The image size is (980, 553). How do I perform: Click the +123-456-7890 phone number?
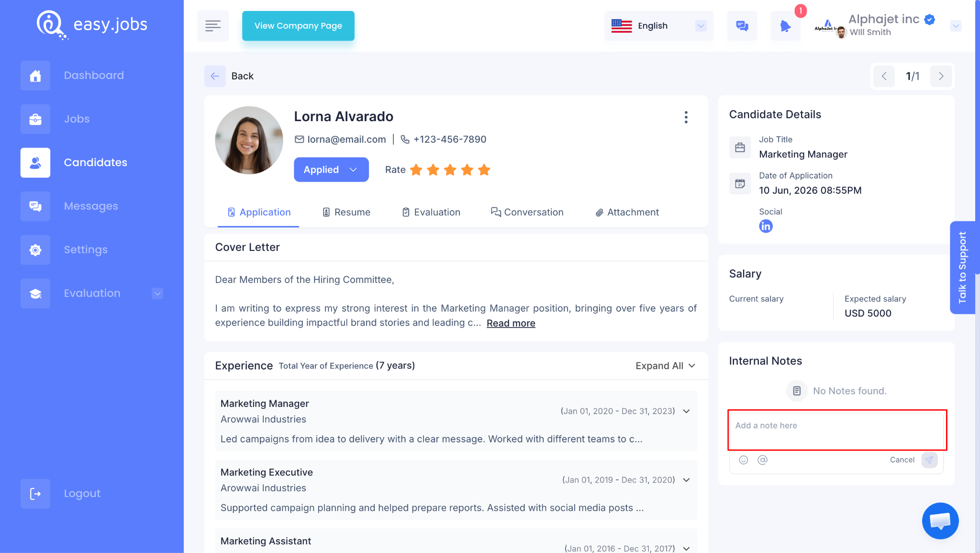click(x=450, y=139)
